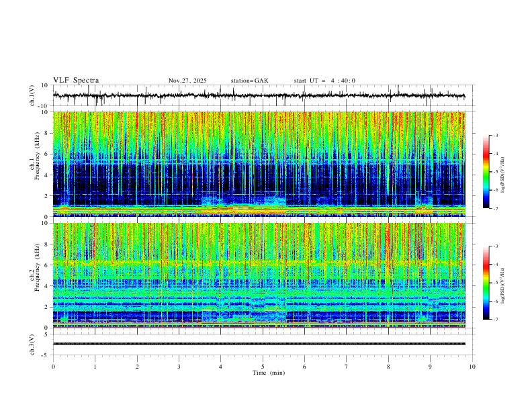Click the time axis tick label '8'
This screenshot has height=411, width=532.
pyautogui.click(x=388, y=367)
